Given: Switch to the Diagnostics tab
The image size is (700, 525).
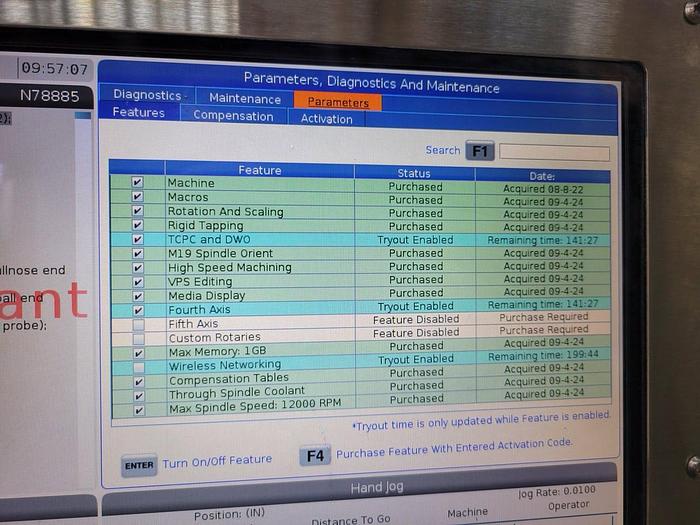Looking at the screenshot, I should point(147,95).
